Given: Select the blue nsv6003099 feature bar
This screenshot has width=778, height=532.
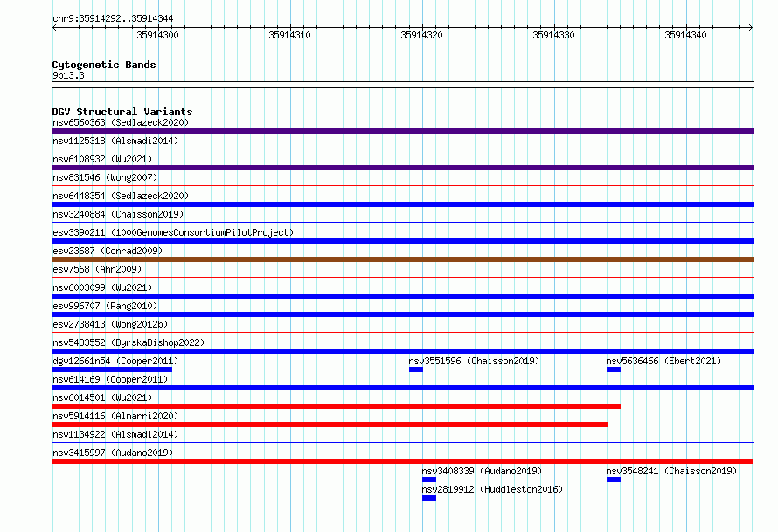Looking at the screenshot, I should tap(402, 296).
